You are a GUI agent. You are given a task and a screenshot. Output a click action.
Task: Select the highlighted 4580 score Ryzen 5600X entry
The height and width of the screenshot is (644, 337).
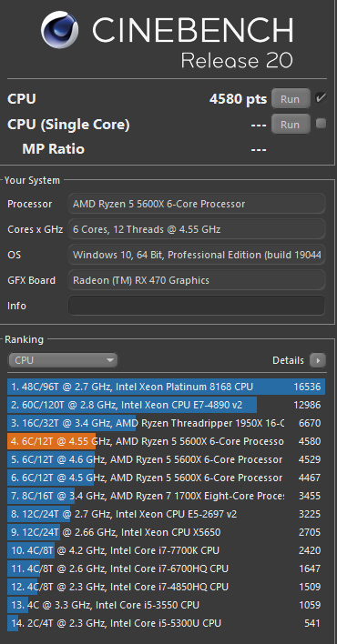(x=167, y=441)
